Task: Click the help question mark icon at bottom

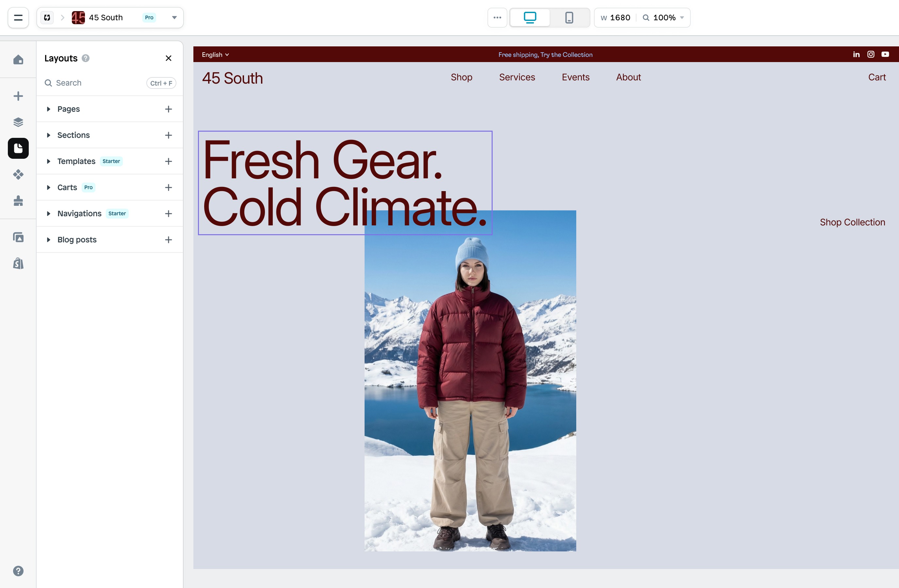Action: 18,571
